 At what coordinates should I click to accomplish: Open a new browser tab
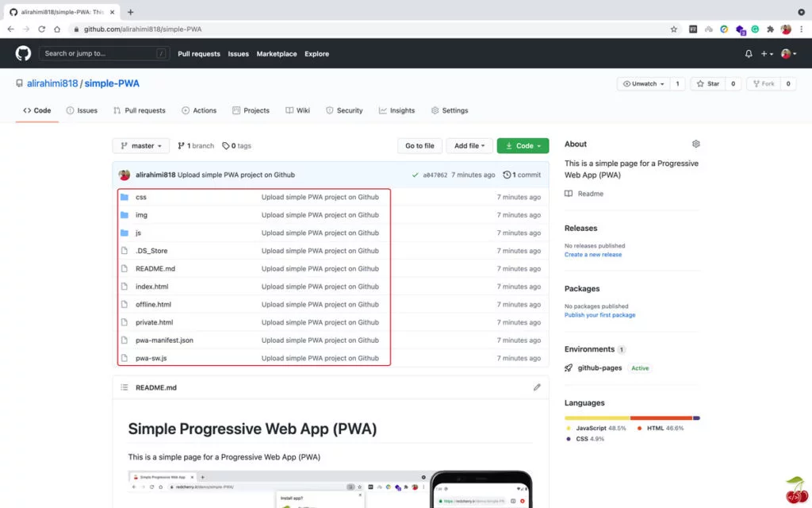(x=131, y=12)
